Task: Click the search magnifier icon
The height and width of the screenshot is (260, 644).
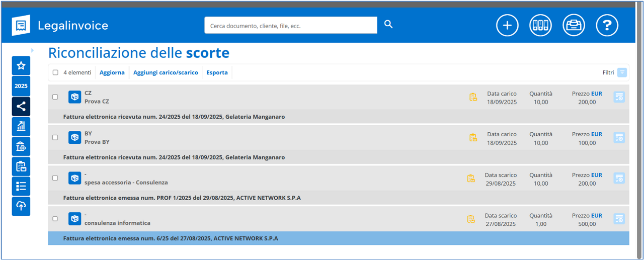Action: 388,25
